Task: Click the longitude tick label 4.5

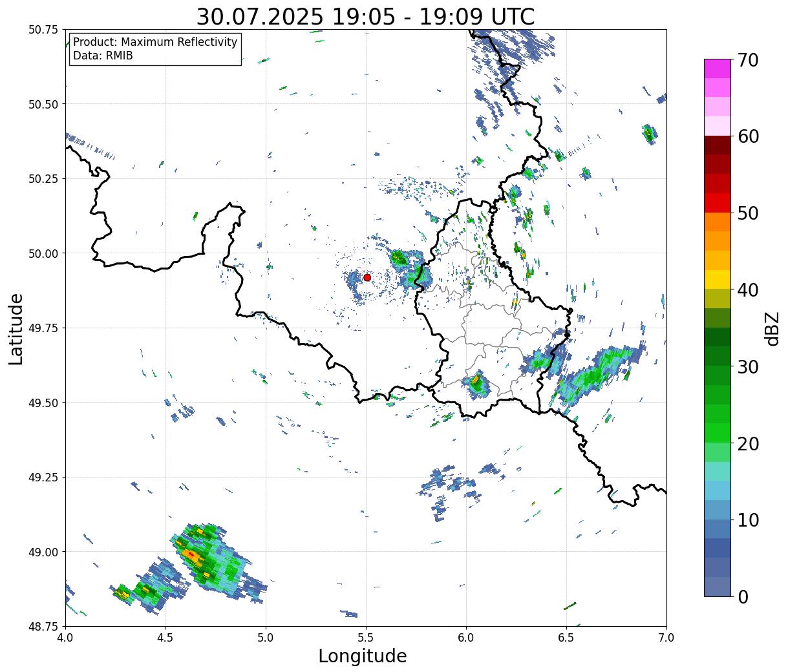Action: [x=165, y=637]
